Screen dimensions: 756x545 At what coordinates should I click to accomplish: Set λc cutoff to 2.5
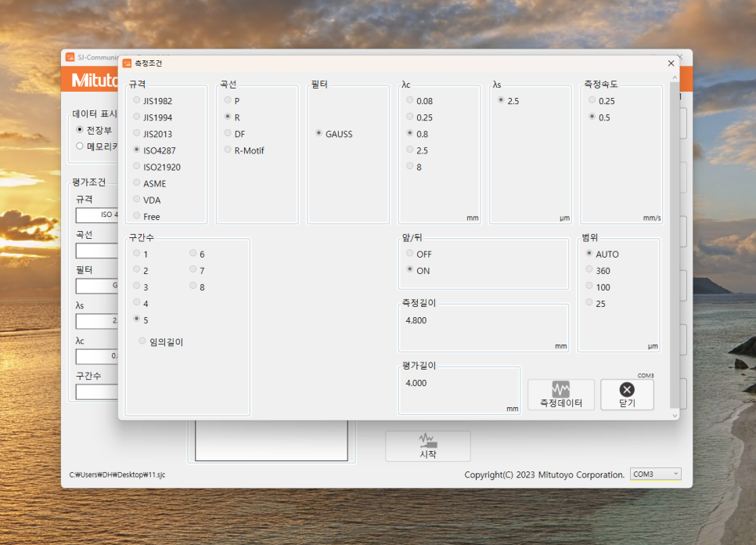[410, 150]
